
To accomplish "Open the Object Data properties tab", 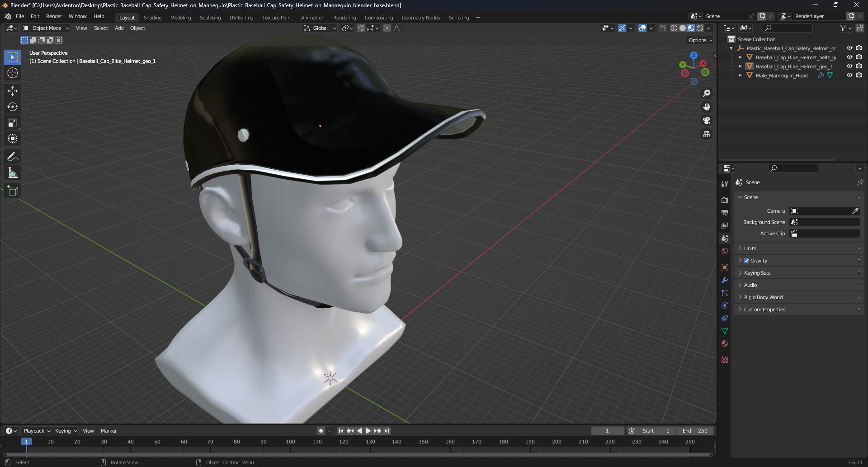I will (725, 331).
